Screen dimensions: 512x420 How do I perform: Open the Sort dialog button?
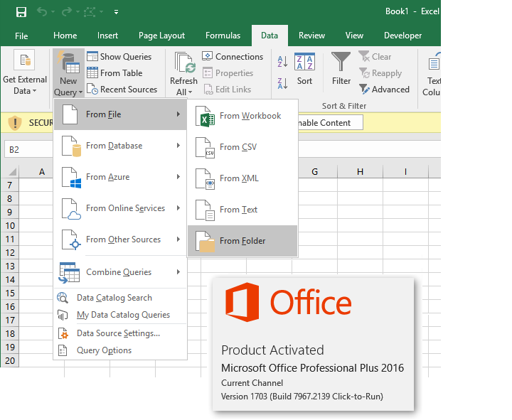pyautogui.click(x=304, y=69)
